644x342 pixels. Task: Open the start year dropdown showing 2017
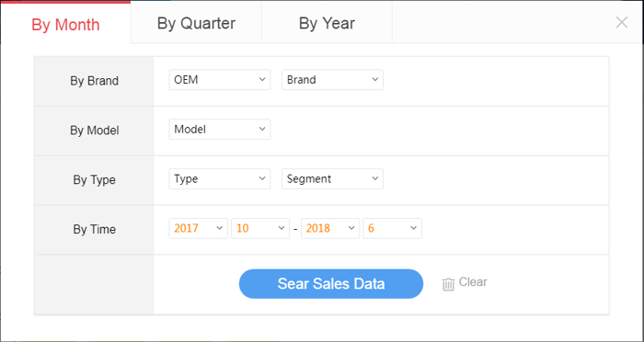[199, 228]
